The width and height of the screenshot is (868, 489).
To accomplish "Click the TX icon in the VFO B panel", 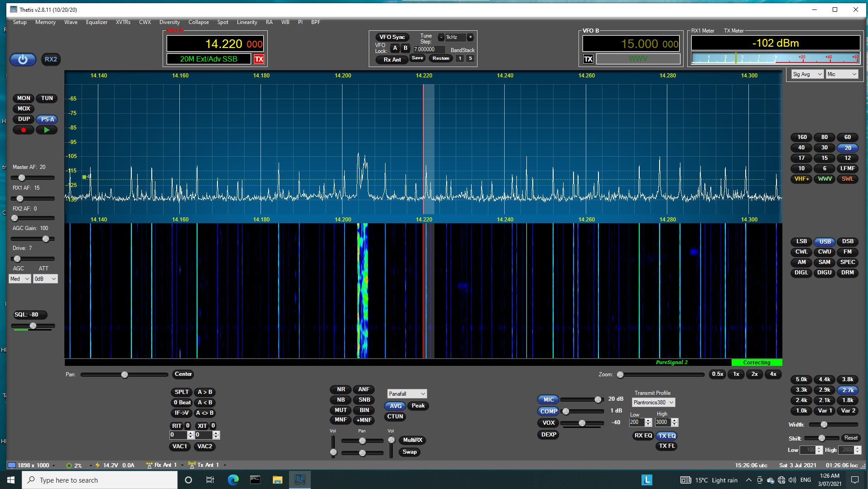I will point(588,58).
